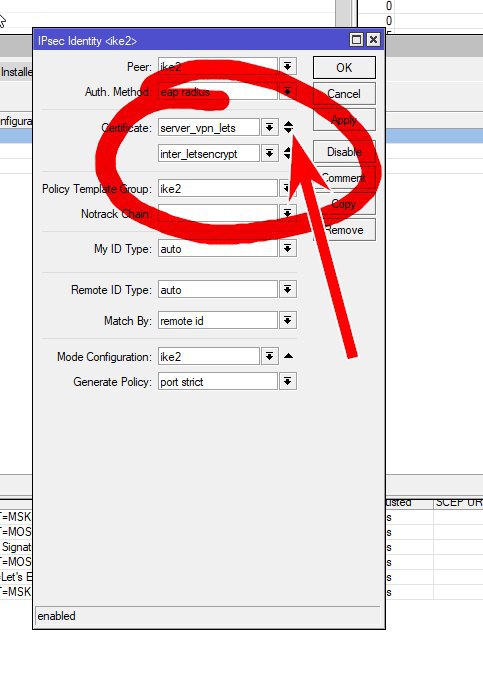Open the Match By dropdown
The height and width of the screenshot is (686, 483).
287,321
